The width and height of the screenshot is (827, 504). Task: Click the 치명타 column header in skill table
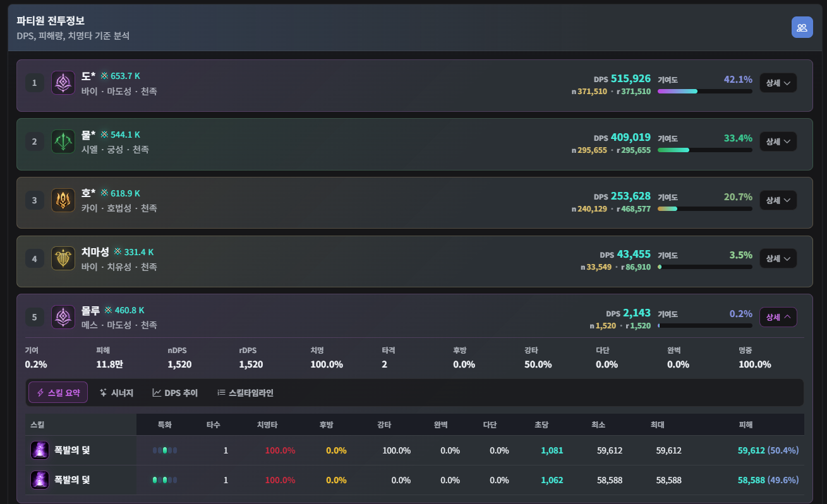268,425
